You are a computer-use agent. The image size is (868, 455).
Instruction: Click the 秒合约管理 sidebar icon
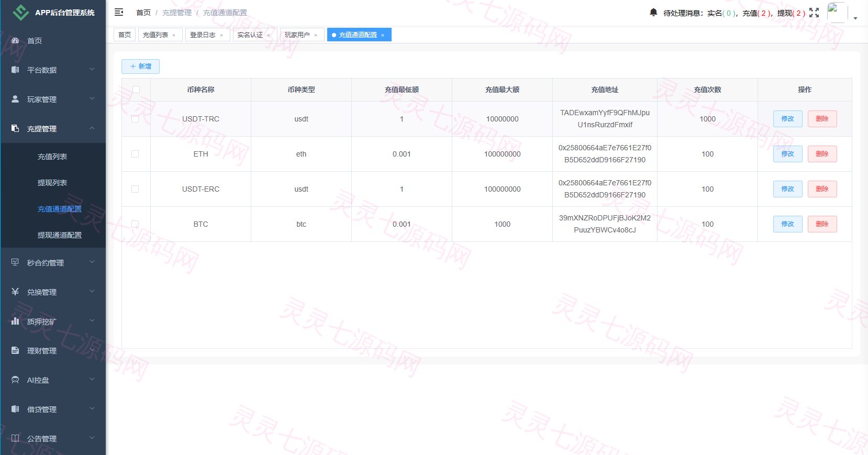pyautogui.click(x=15, y=262)
